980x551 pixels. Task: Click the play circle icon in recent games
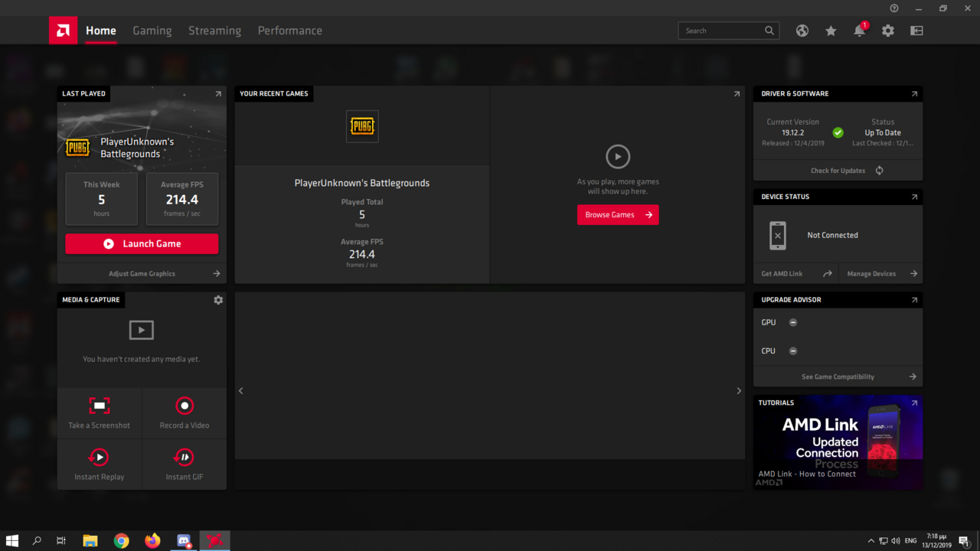[618, 157]
